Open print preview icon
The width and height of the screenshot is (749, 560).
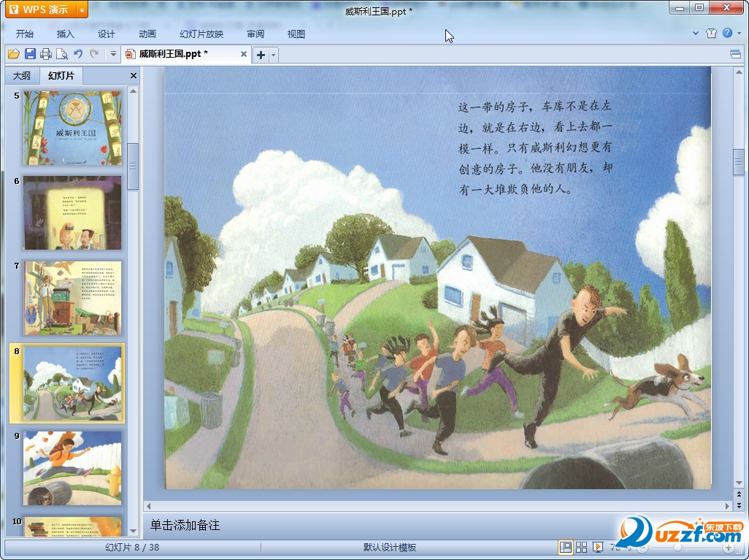click(61, 54)
